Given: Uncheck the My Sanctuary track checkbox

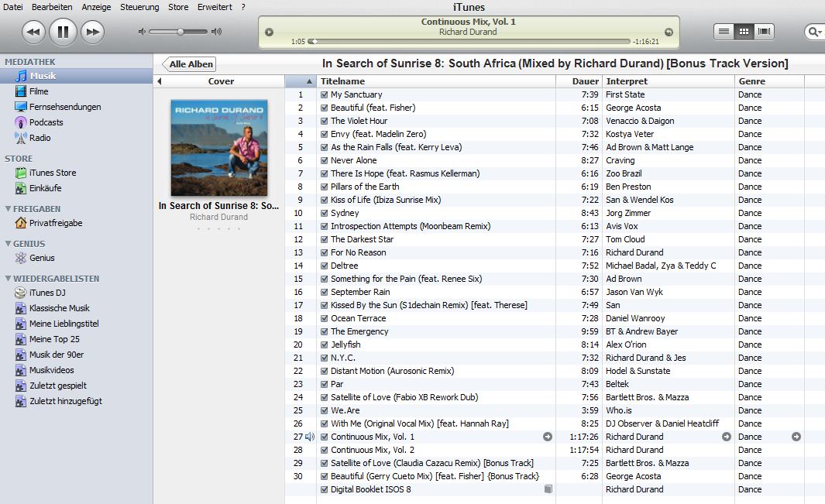Looking at the screenshot, I should (x=325, y=95).
